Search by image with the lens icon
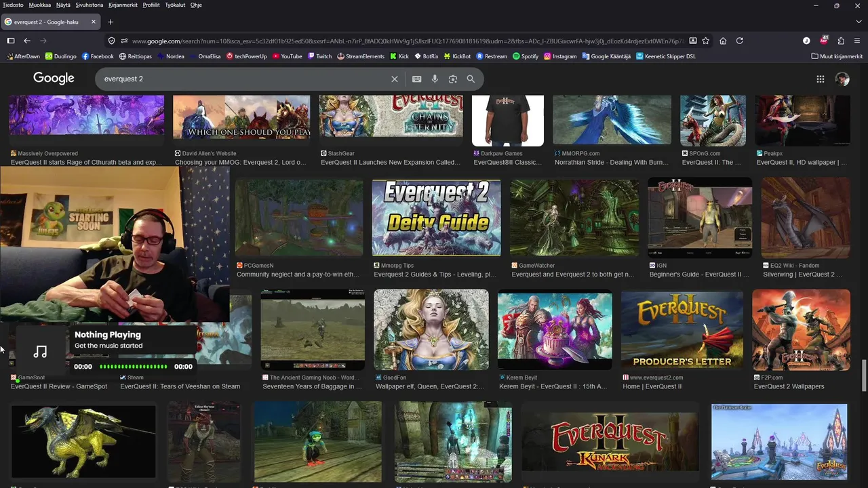This screenshot has height=488, width=868. [453, 79]
